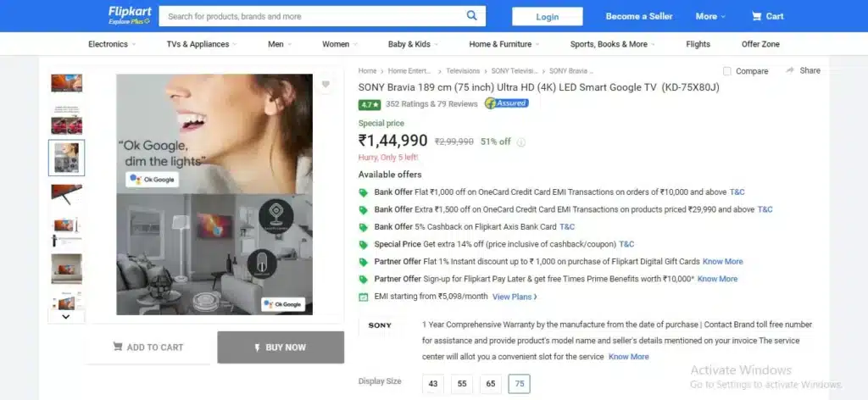Select first TV thumbnail at top
The width and height of the screenshot is (868, 400).
point(66,83)
